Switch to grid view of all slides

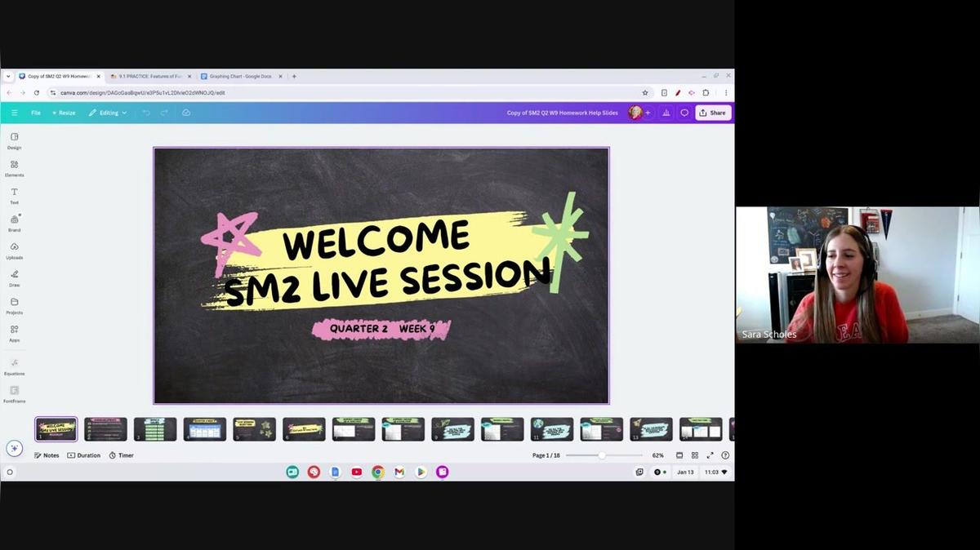click(695, 455)
